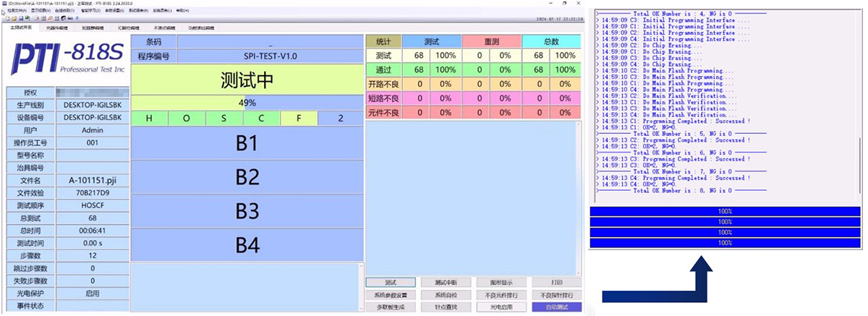Viewport: 868px width, 316px height.
Task: Click the SPI-TEST-V1.0 program number field
Action: tap(270, 56)
